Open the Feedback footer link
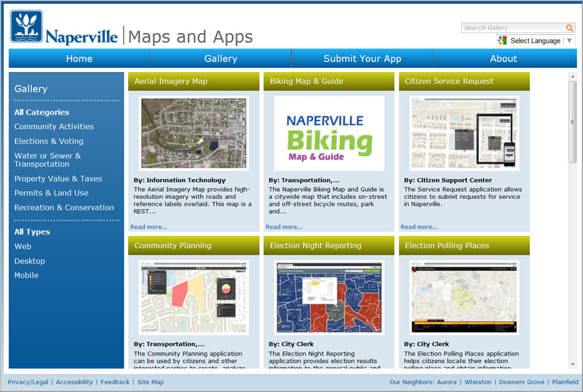Viewport: 583px width, 392px height. 115,382
